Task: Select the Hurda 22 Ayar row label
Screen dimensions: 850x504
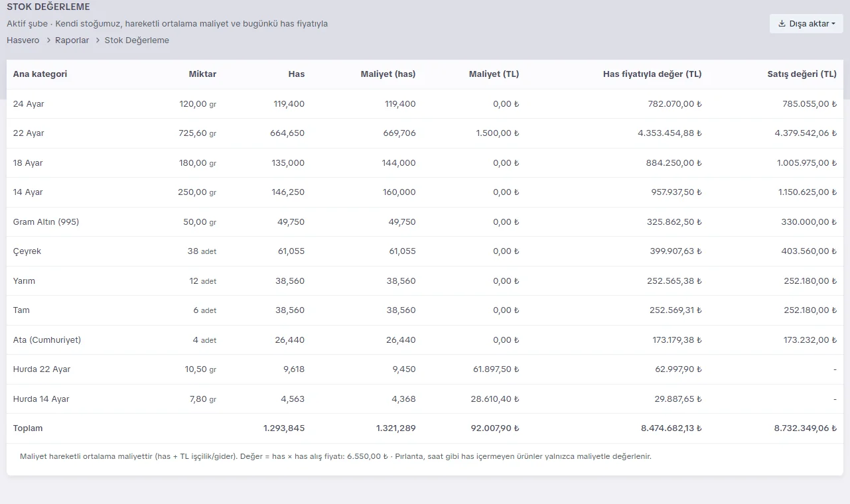Action: coord(42,369)
